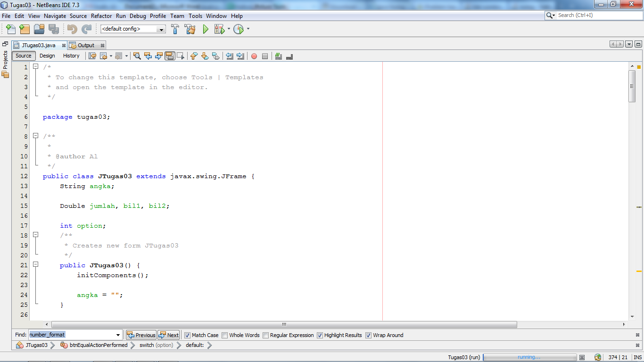Save all files
644x362 pixels.
coord(53,29)
